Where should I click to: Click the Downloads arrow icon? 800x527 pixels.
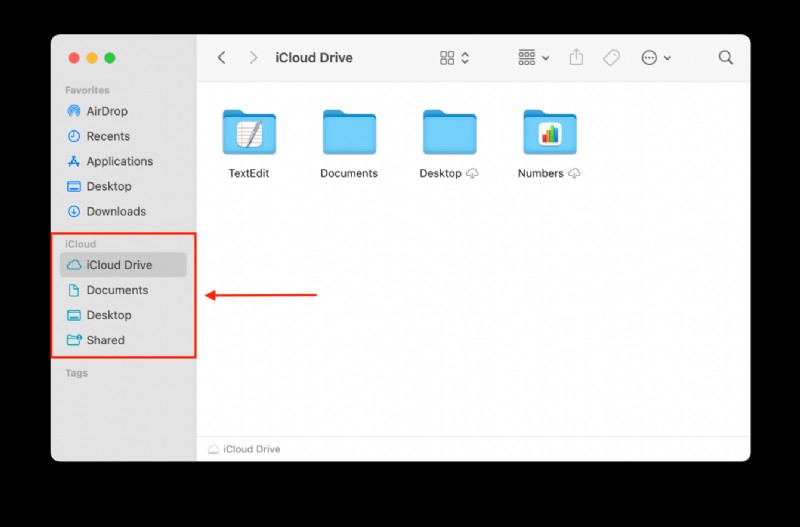tap(74, 211)
